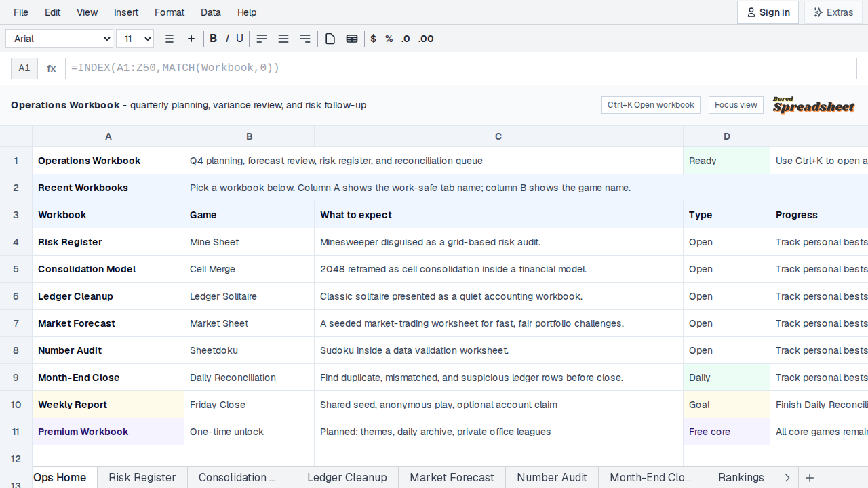Select row 7 header
The width and height of the screenshot is (868, 488).
tap(16, 323)
